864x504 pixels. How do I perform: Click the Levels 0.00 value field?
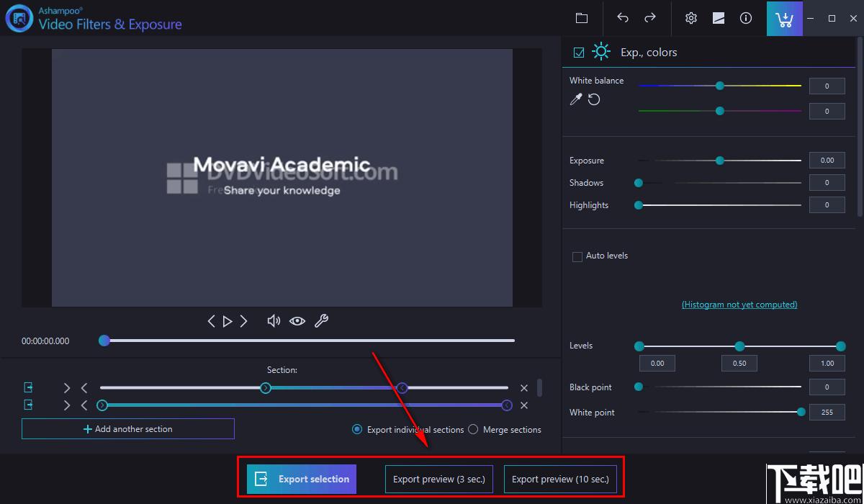657,364
